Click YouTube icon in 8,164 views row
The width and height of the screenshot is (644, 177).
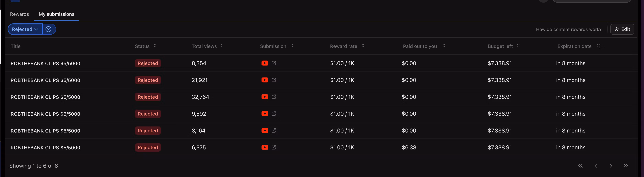pos(265,130)
